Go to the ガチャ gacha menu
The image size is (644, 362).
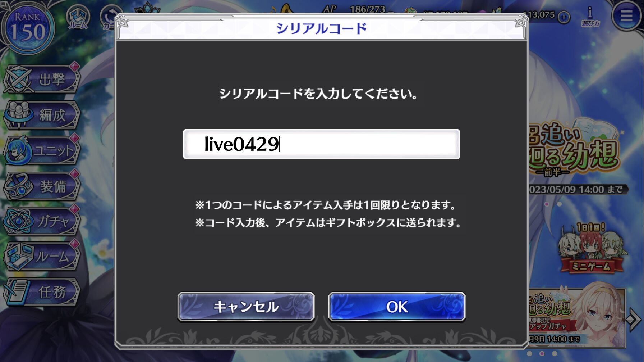(x=41, y=221)
